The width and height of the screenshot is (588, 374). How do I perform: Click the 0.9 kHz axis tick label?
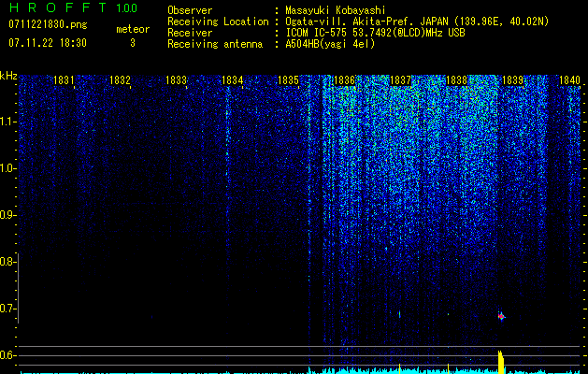pyautogui.click(x=7, y=215)
